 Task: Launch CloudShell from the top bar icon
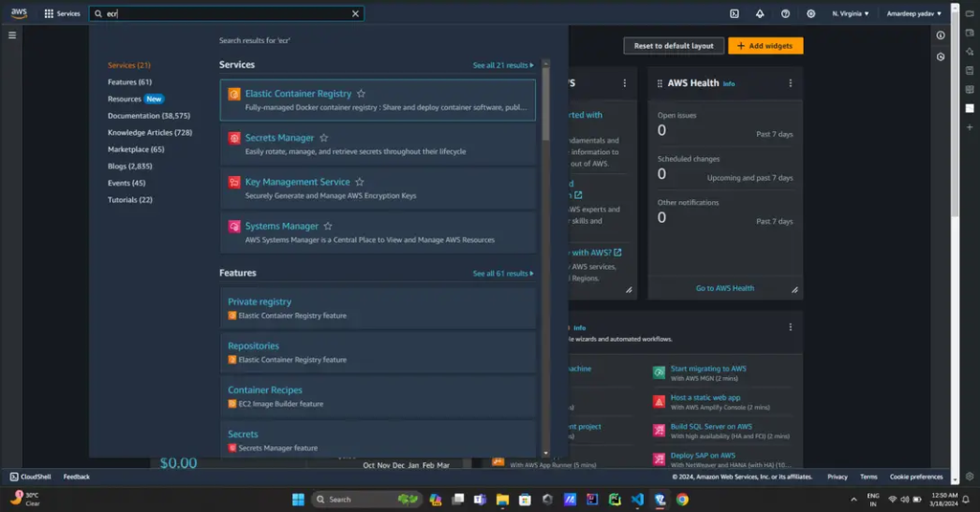[734, 13]
